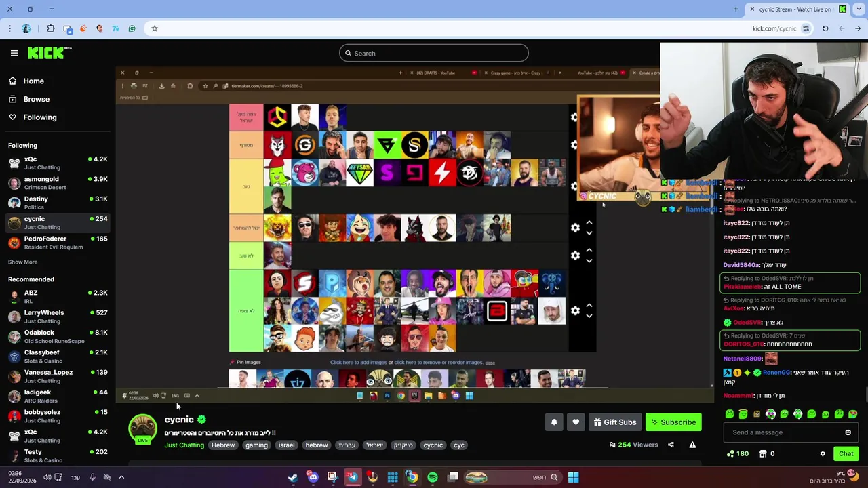The image size is (868, 488).
Task: Open the Kick hamburger sidebar menu
Action: (14, 53)
